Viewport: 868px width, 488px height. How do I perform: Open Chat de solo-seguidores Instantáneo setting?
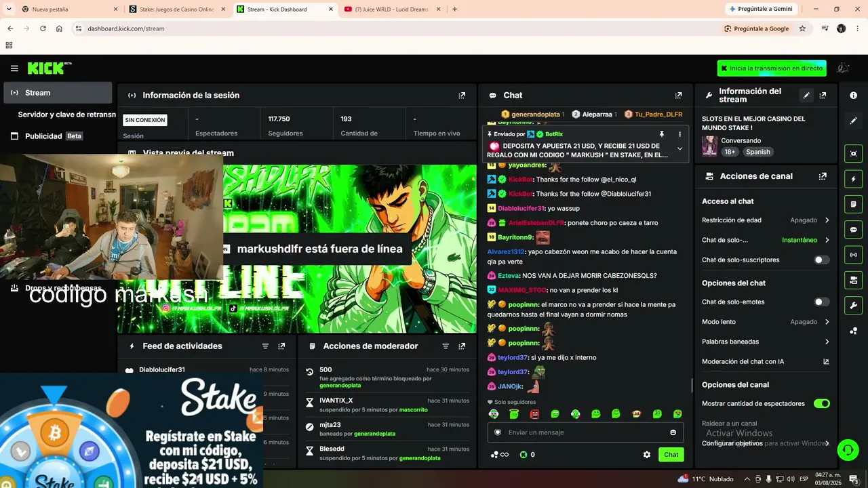766,240
